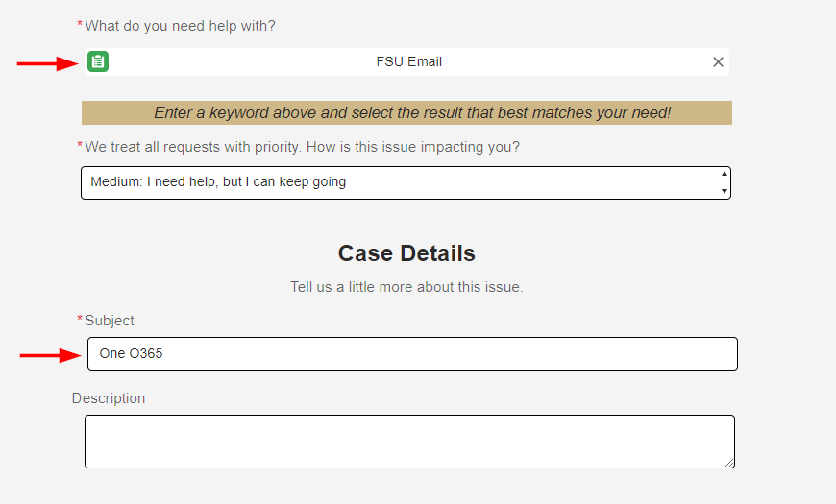Click the red arrow pointing at Subject field
This screenshot has height=504, width=836.
[52, 355]
